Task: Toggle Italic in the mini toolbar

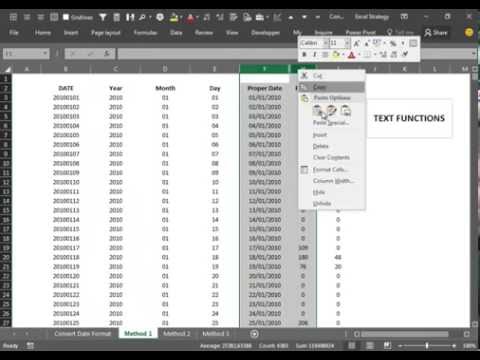Action: tap(314, 54)
